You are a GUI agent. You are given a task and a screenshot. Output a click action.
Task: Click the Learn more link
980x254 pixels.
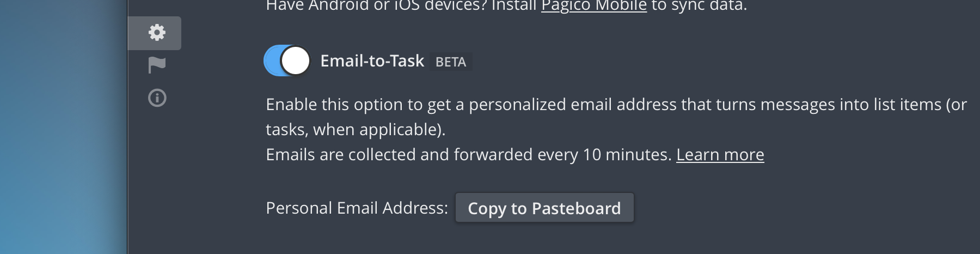tap(720, 155)
